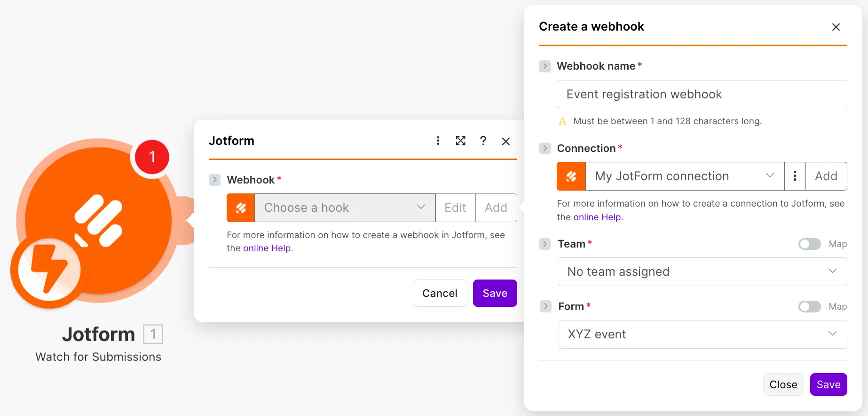
Task: Save the new webhook
Action: tap(829, 384)
